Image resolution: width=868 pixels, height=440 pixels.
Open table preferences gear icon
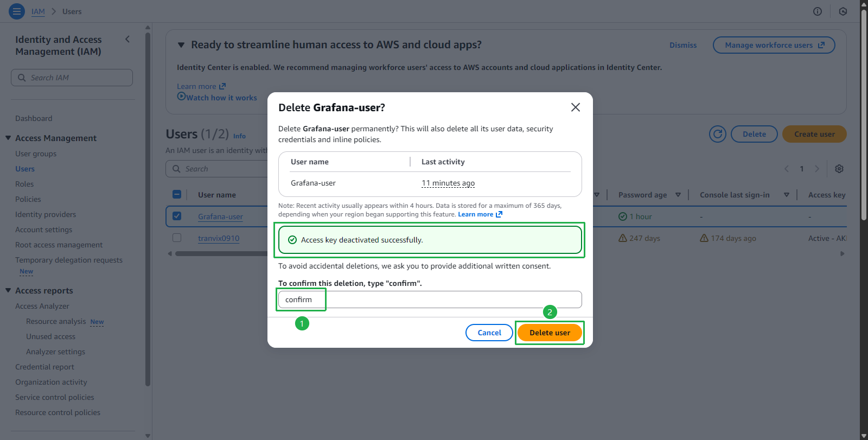click(x=839, y=169)
